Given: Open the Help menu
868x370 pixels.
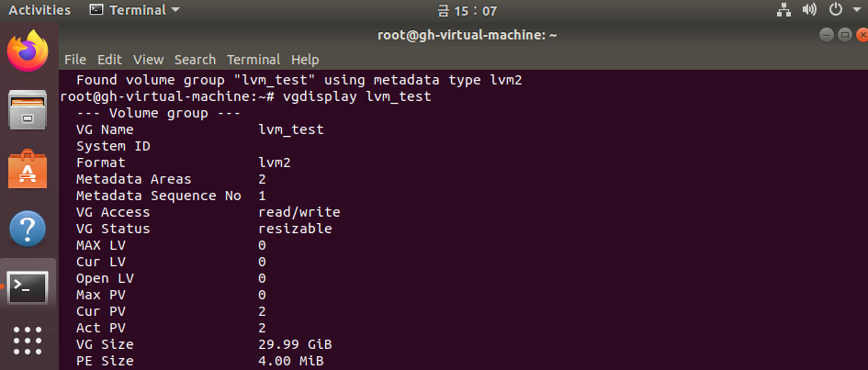Looking at the screenshot, I should coord(305,59).
